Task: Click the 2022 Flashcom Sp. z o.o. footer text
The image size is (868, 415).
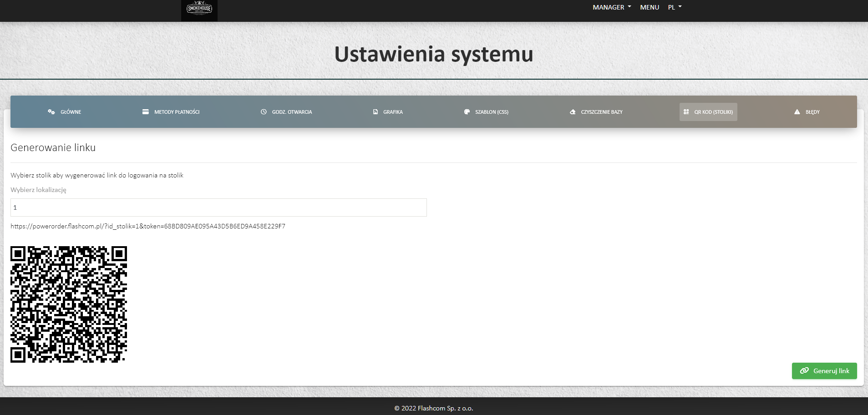Action: 434,408
